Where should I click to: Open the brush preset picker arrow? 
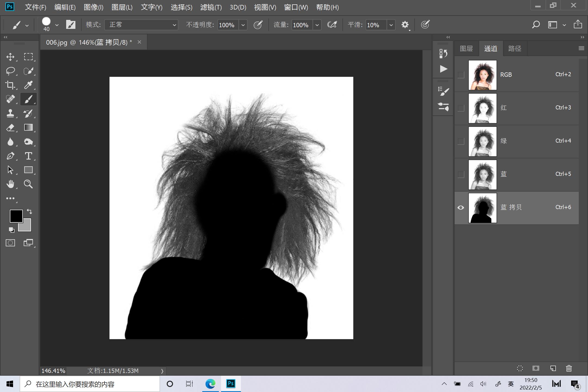click(57, 25)
